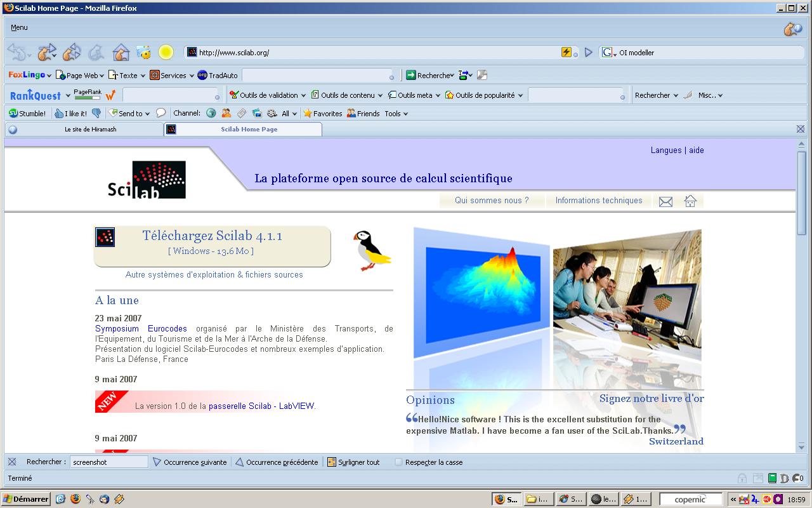Image resolution: width=812 pixels, height=508 pixels.
Task: Click the thumbs-down icon
Action: pyautogui.click(x=96, y=114)
